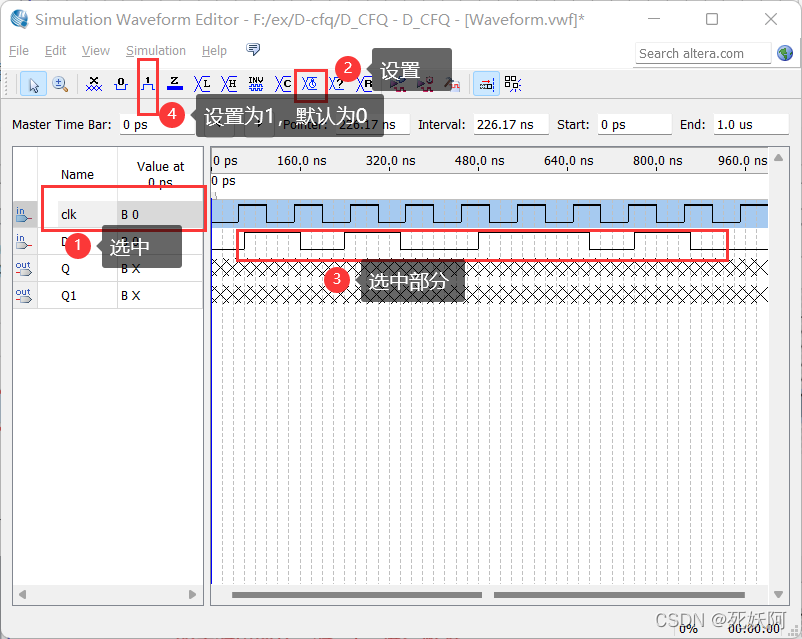Click the Master Time Bar field
The width and height of the screenshot is (802, 639).
[157, 124]
